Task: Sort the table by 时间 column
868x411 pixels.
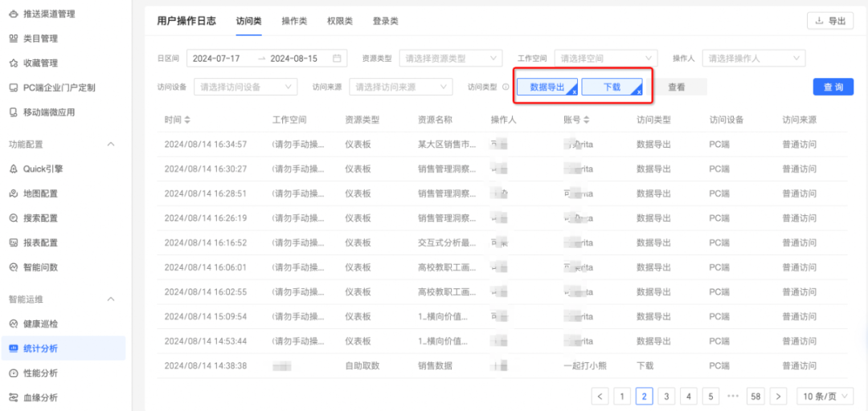Action: 187,120
